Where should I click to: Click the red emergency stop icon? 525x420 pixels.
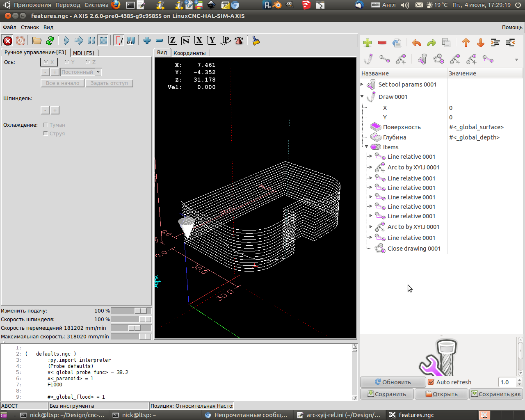tap(7, 41)
